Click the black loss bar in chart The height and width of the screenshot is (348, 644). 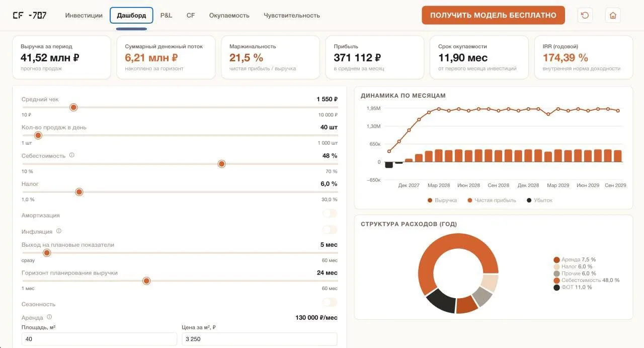click(389, 165)
